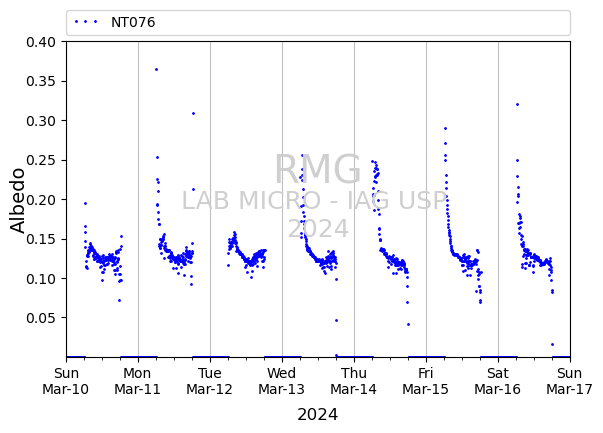Click the 0.35 y-axis tick label

(41, 82)
